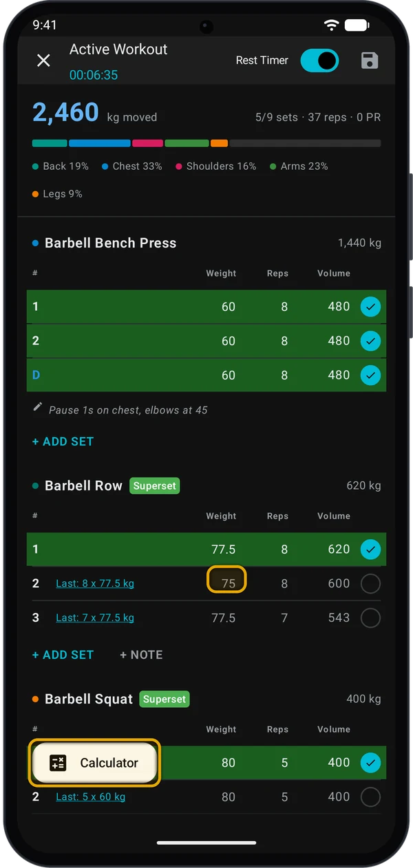Screen dimensions: 413x868
Task: Tap the battery icon in status bar
Action: (x=357, y=25)
